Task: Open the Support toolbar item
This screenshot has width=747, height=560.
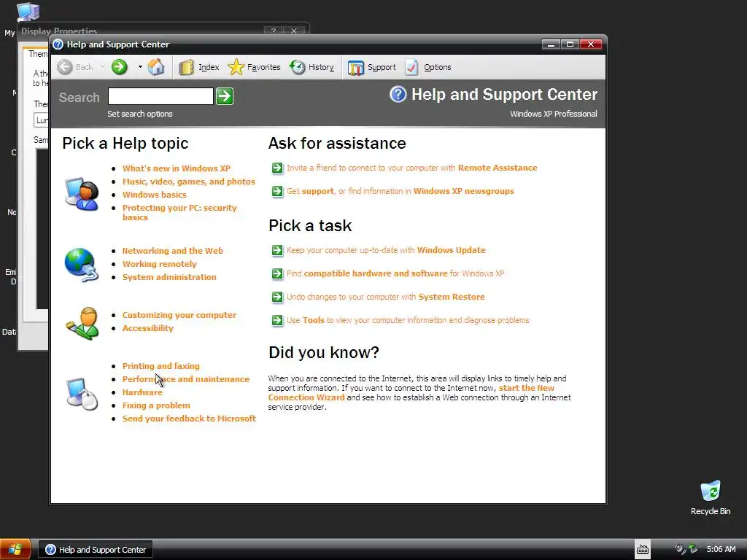Action: tap(371, 67)
